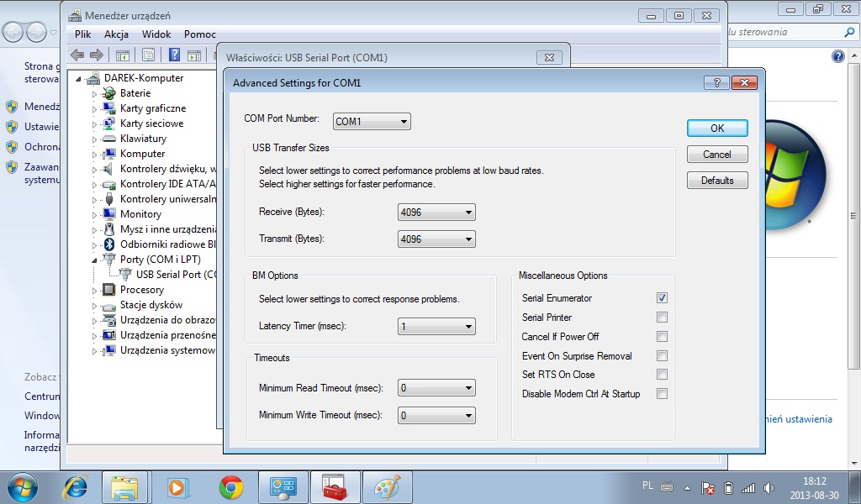This screenshot has width=861, height=504.
Task: Enable the Serial Printer checkbox
Action: click(662, 317)
